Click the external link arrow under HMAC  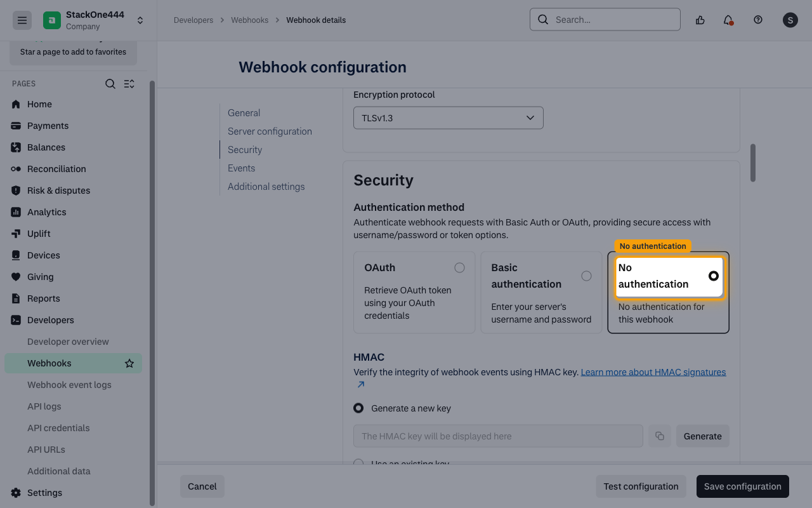tap(361, 385)
